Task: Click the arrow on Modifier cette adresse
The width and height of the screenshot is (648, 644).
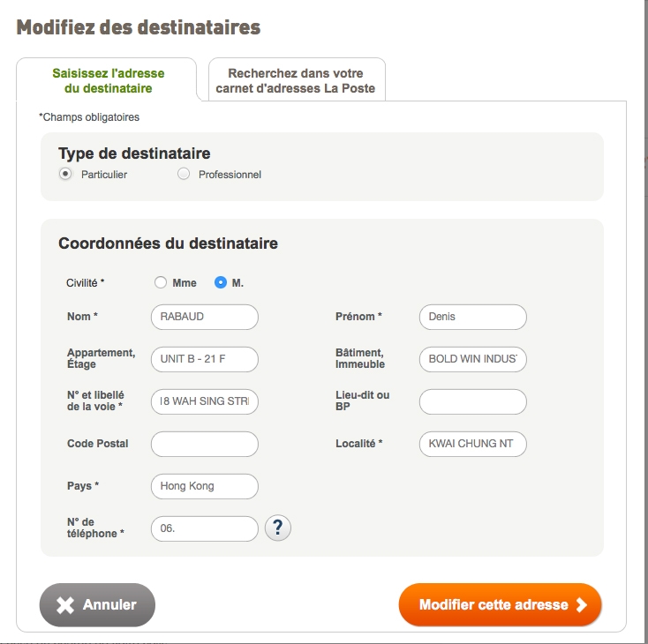Action: [581, 605]
